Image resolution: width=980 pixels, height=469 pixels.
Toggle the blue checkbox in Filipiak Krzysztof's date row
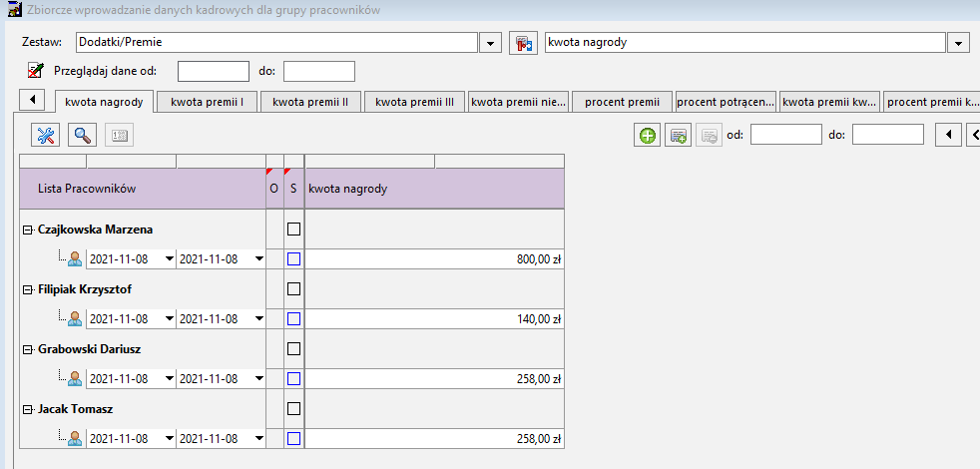pos(293,319)
